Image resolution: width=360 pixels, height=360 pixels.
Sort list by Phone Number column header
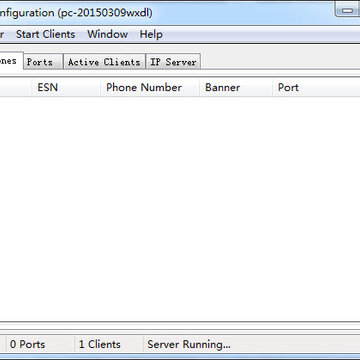(x=150, y=87)
